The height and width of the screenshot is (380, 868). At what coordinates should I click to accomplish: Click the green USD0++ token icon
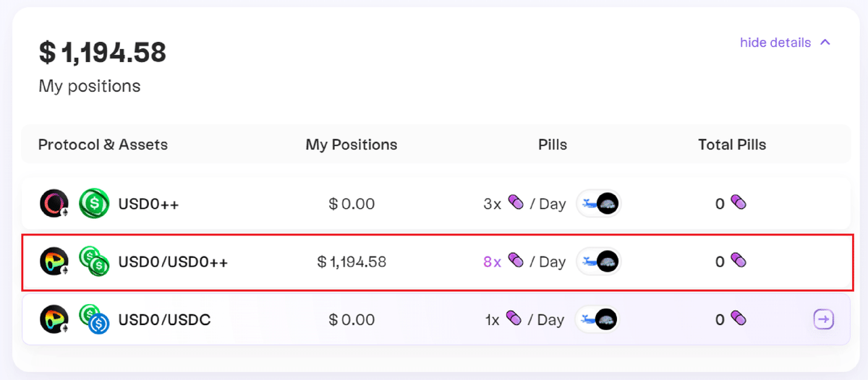coord(94,204)
